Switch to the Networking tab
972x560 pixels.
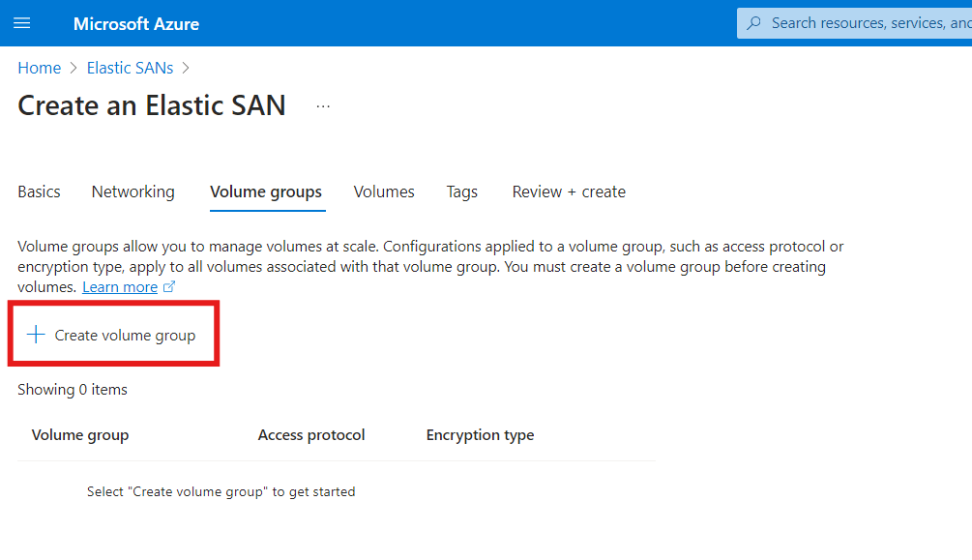point(133,192)
